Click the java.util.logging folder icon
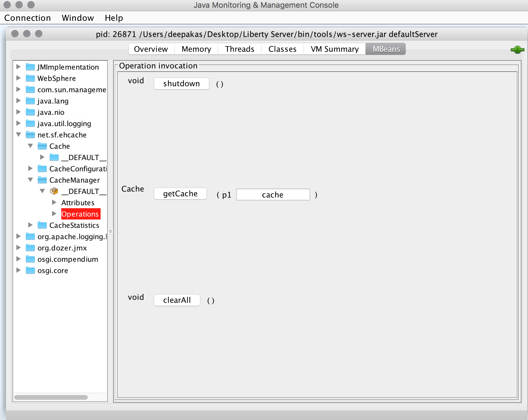Image resolution: width=528 pixels, height=420 pixels. click(x=30, y=123)
